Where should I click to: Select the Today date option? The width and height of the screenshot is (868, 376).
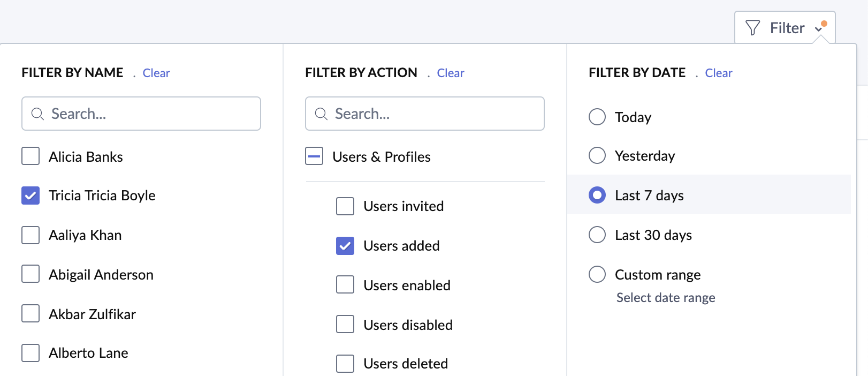(597, 117)
